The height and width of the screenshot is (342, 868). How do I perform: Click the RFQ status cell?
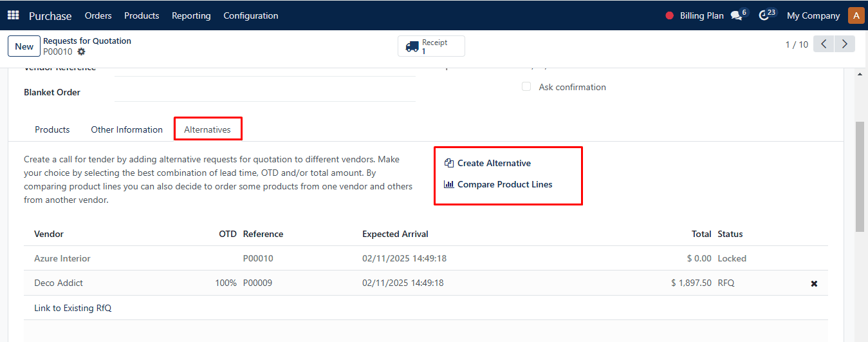point(726,283)
